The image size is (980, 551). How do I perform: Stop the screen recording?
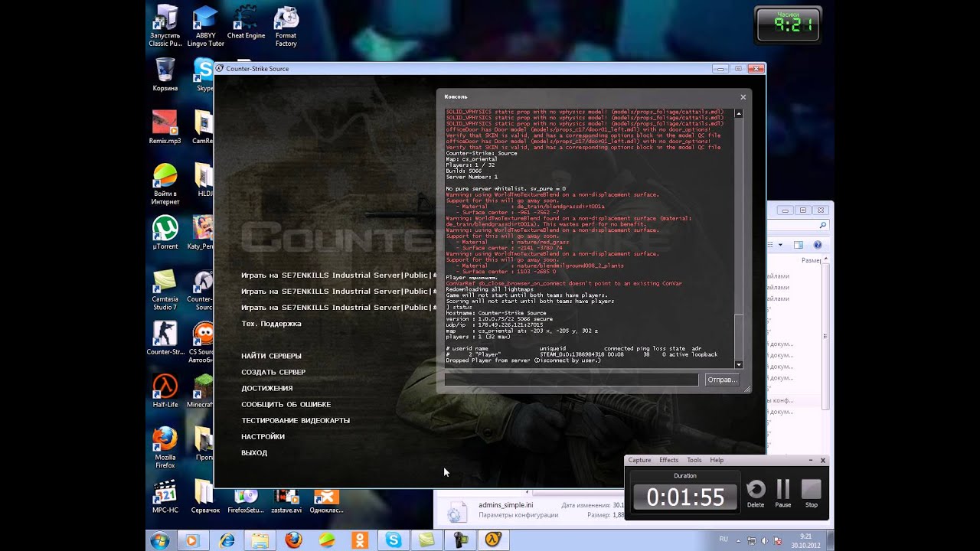point(811,494)
